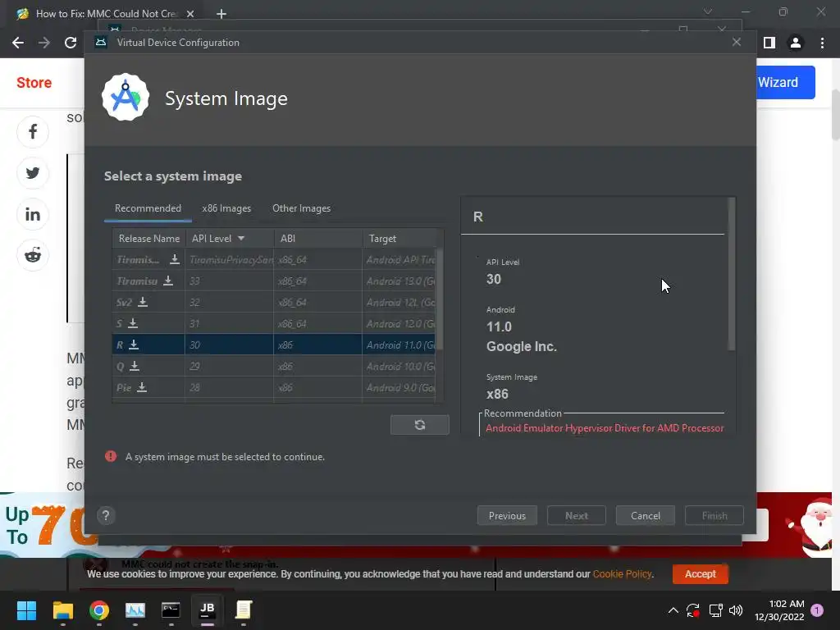Open the notepad app on taskbar

(243, 610)
